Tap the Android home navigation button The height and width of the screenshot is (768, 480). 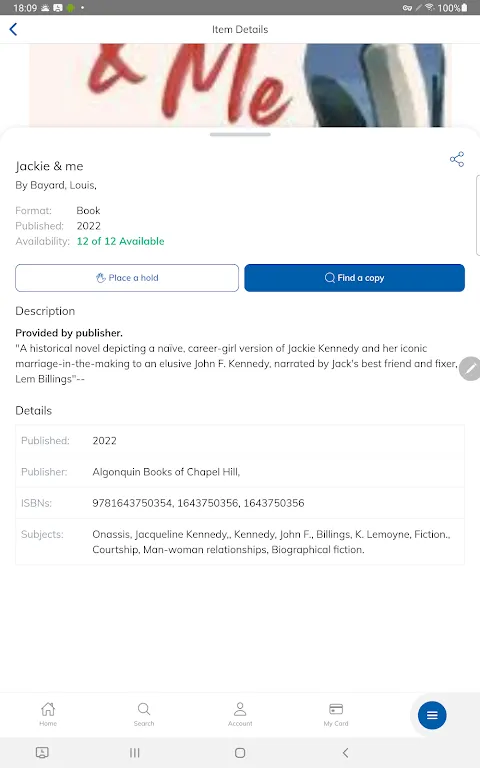point(240,753)
